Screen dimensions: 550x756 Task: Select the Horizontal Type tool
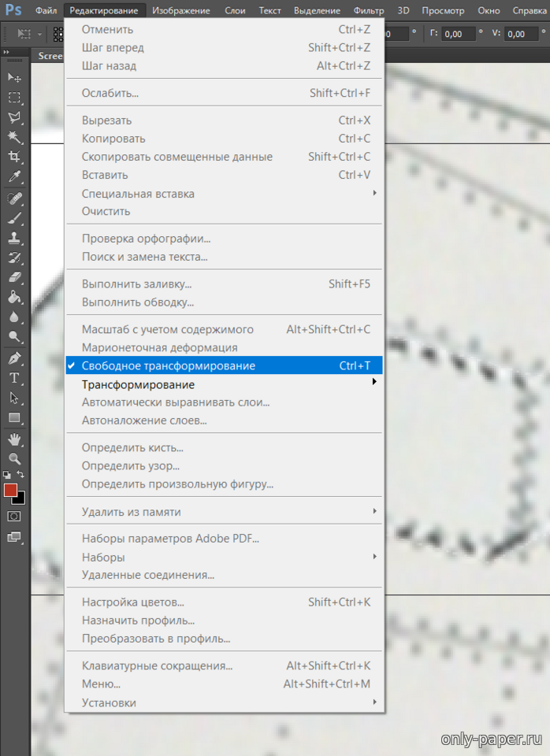[x=14, y=378]
